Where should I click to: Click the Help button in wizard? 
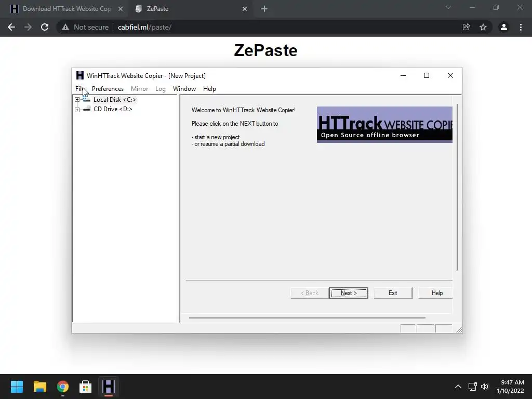436,293
